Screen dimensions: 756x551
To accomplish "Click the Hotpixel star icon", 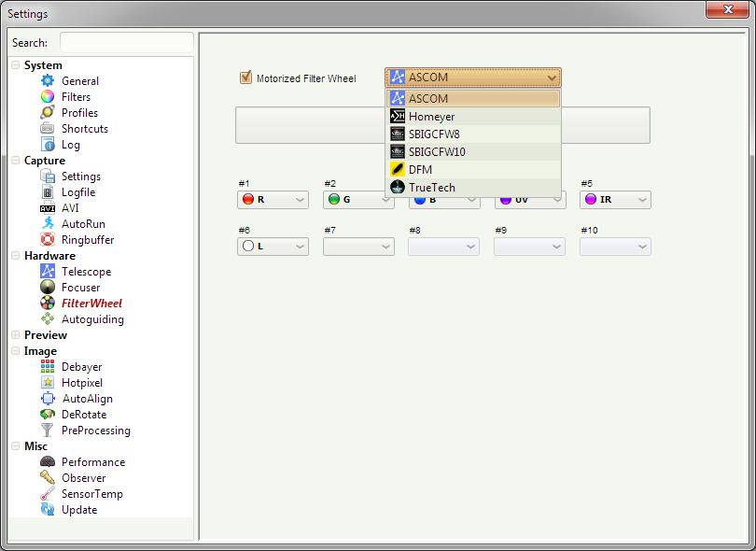I will pos(48,383).
